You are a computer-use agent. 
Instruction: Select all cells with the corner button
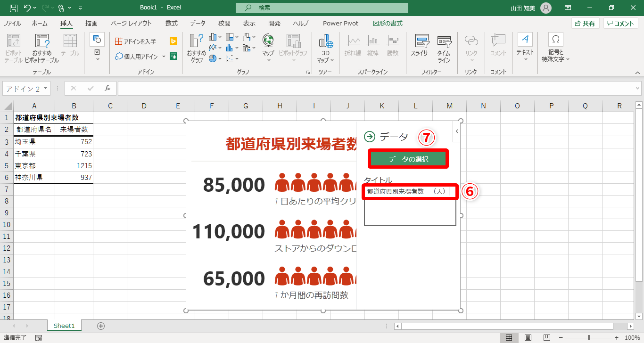(x=7, y=106)
